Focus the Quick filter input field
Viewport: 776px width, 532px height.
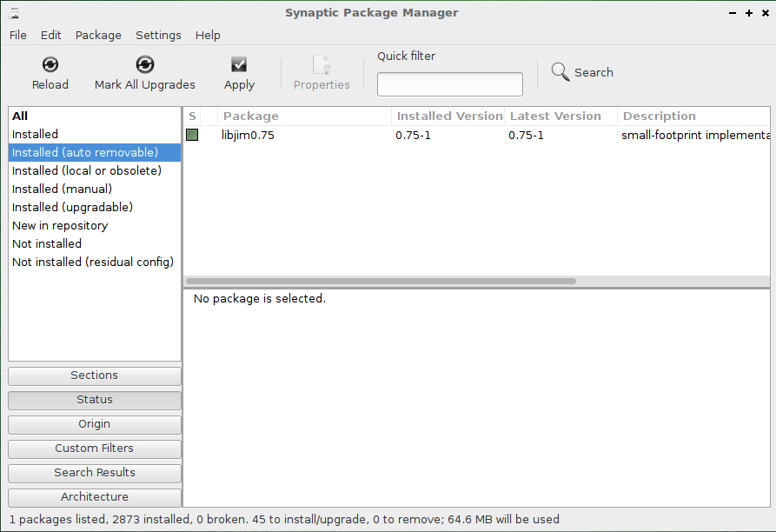(x=450, y=84)
